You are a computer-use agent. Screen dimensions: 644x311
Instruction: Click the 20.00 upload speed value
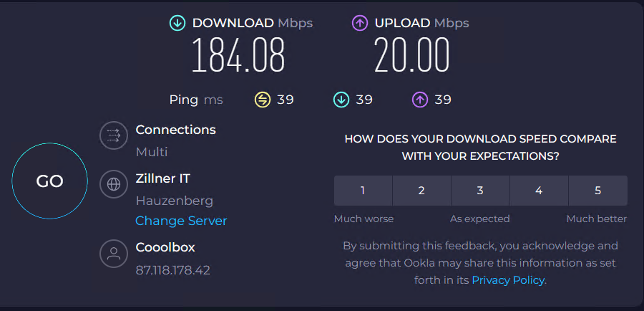click(x=411, y=56)
